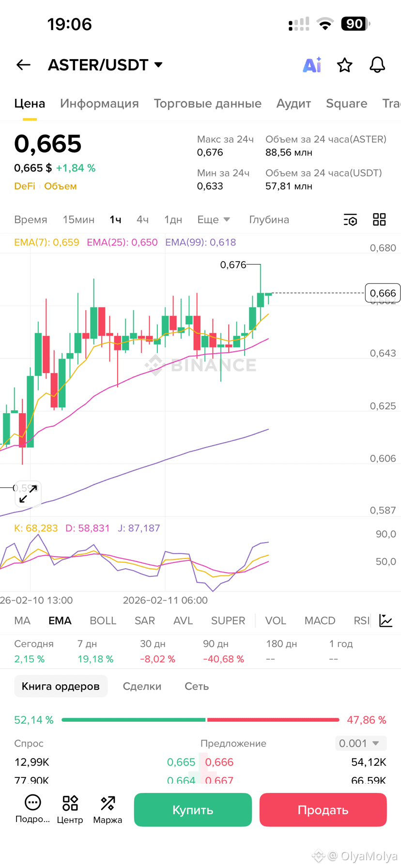401x868 pixels.
Task: Select 4ч timeframe
Action: point(142,219)
